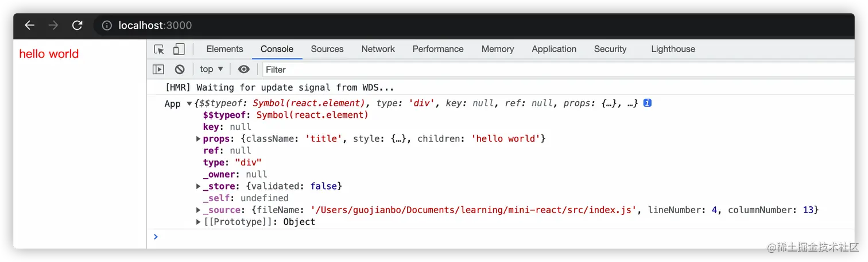Go back with the browser back arrow

pyautogui.click(x=29, y=25)
